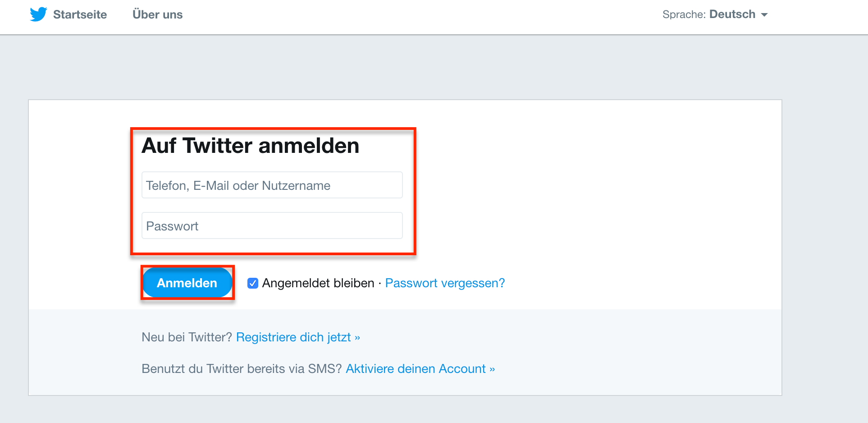The width and height of the screenshot is (868, 423).
Task: Open the Startseite page
Action: pos(80,15)
